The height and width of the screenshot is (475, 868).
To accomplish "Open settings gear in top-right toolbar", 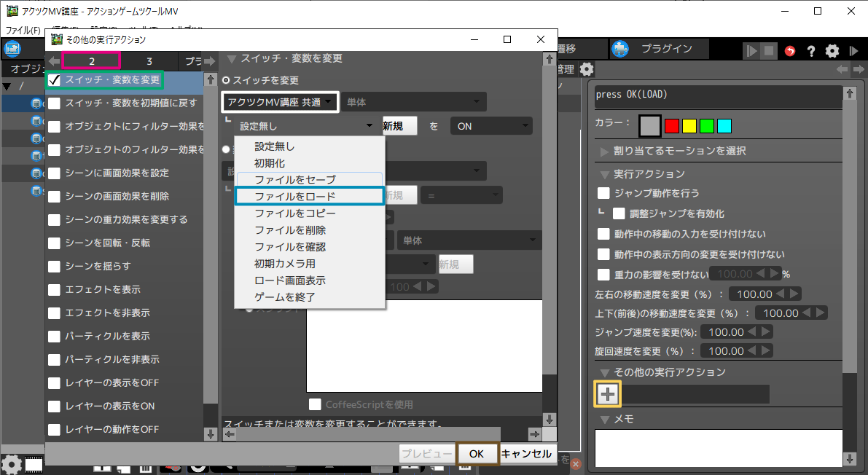I will (832, 51).
